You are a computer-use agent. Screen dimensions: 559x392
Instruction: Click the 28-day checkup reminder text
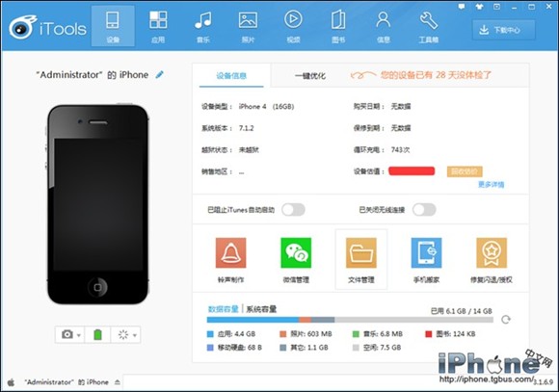(x=436, y=75)
